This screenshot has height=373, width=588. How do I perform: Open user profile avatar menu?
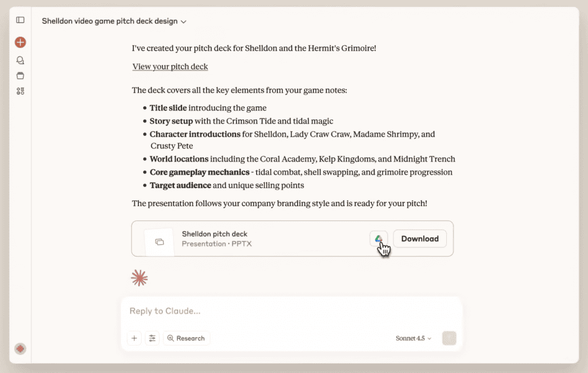(20, 348)
